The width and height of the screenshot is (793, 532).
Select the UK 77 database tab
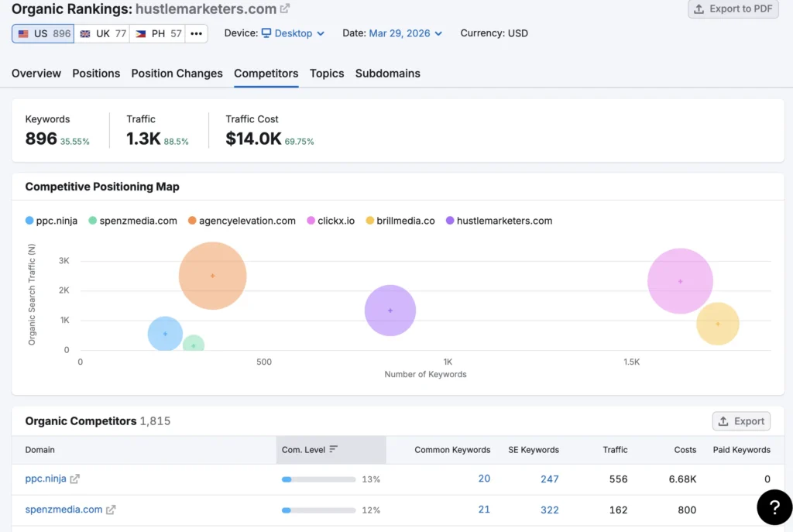103,33
